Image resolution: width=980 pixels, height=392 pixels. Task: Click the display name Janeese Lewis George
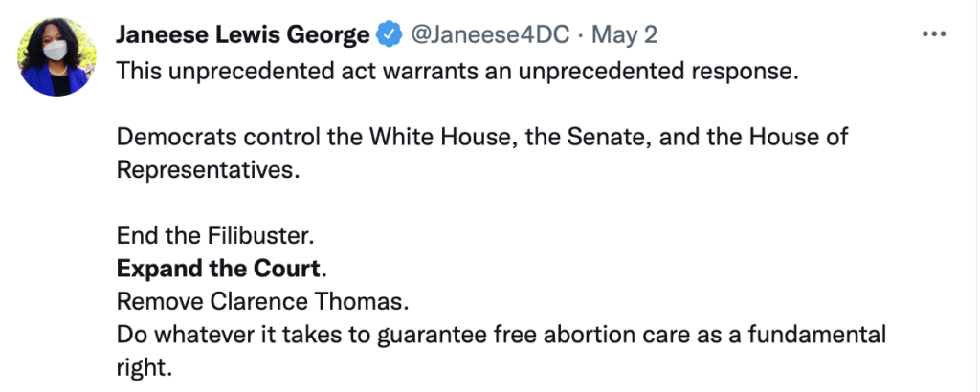(x=242, y=36)
